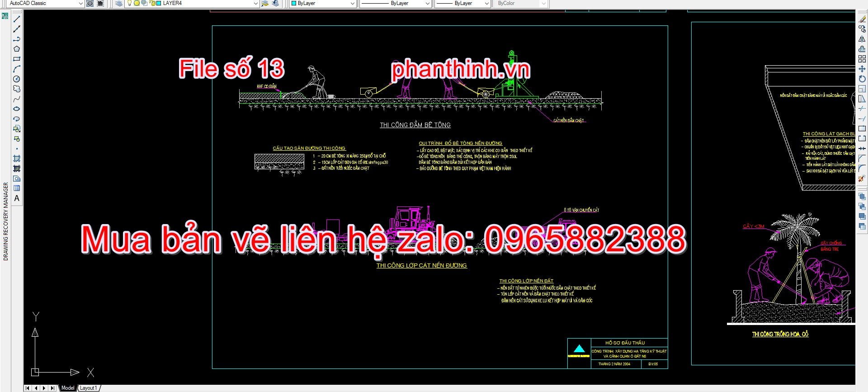This screenshot has width=868, height=392.
Task: Select the Rotate modify tool
Action: pos(862,79)
